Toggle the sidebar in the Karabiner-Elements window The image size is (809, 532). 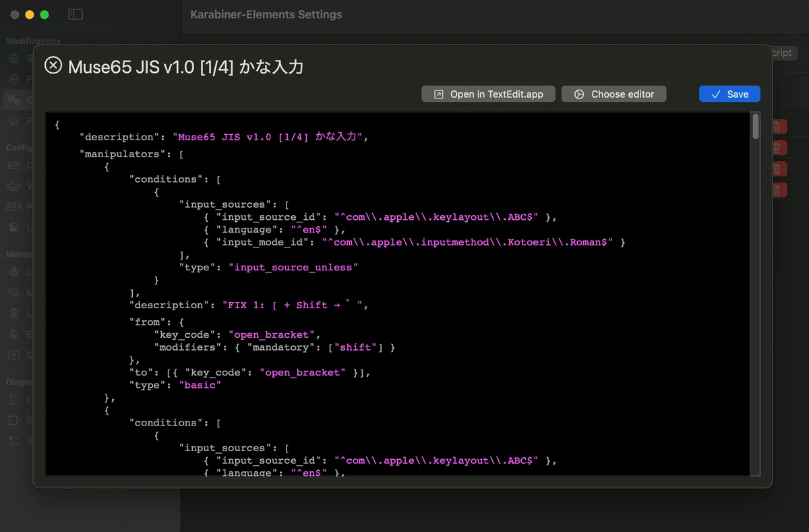tap(76, 14)
